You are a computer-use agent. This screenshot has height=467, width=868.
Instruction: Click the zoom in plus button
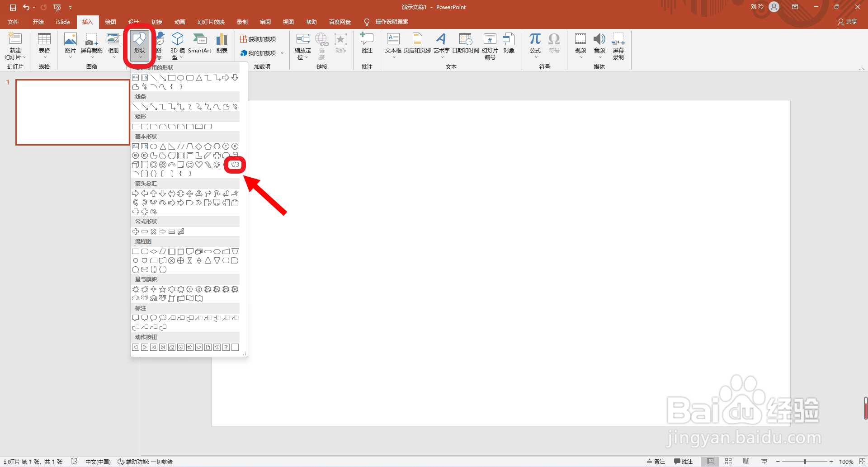point(831,462)
